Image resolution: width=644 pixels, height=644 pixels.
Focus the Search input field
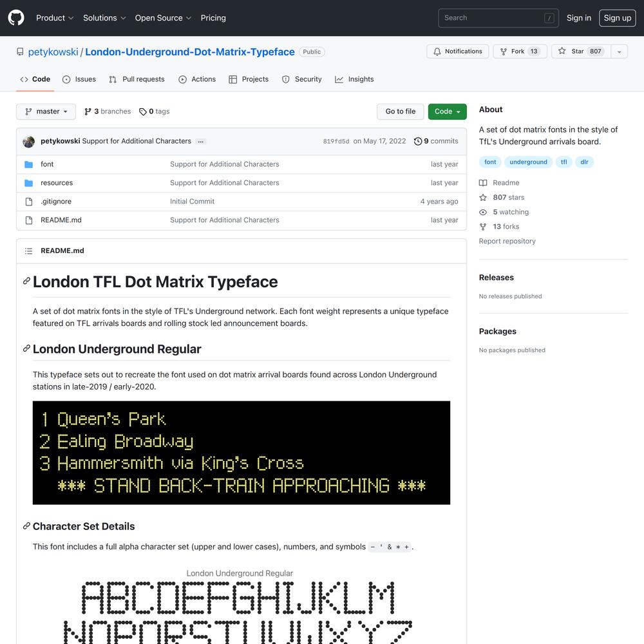coord(498,18)
